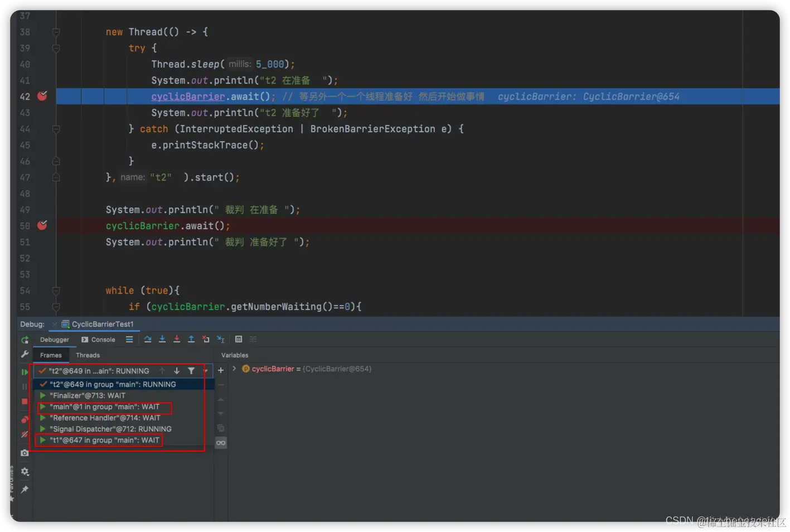Image resolution: width=790 pixels, height=532 pixels.
Task: Select the CyclicBarrierTest1 debug session tab
Action: tap(98, 324)
